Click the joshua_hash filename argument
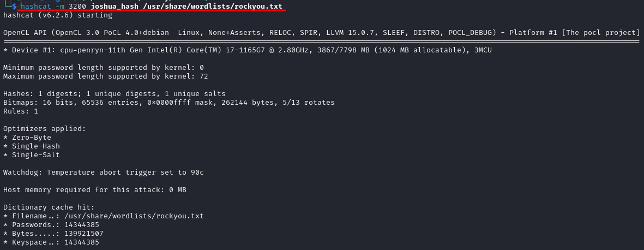 point(115,7)
